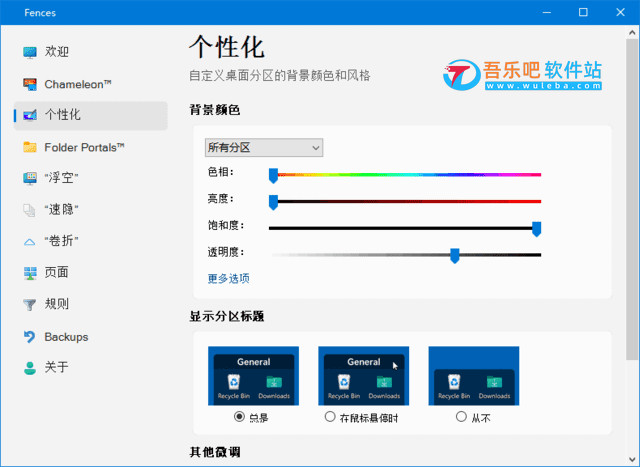The width and height of the screenshot is (640, 467).
Task: Open the 所有分区 dropdown
Action: [x=264, y=148]
